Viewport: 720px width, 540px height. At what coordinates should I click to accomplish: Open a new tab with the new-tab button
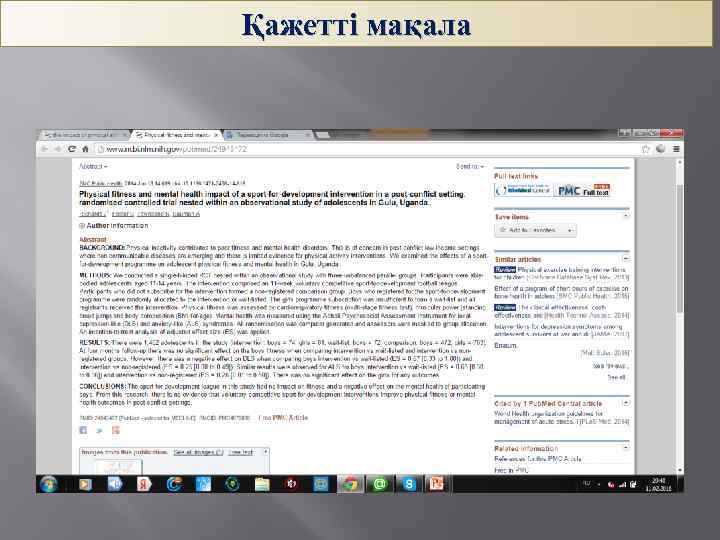[323, 135]
